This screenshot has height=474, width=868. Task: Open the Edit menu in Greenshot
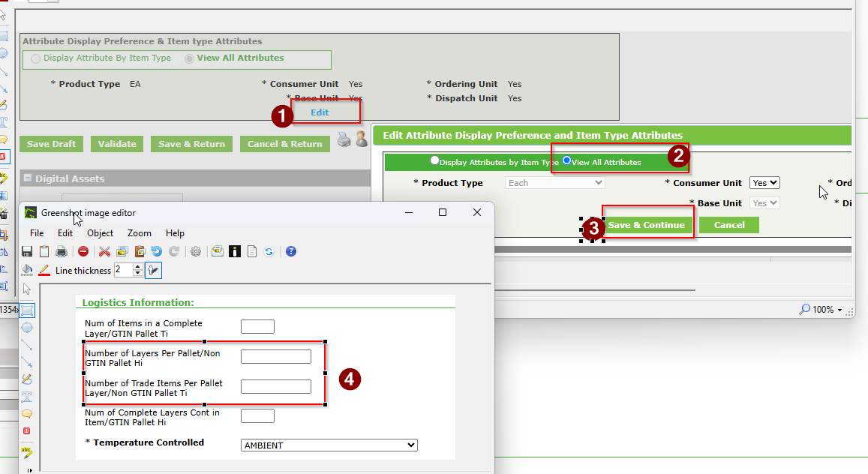(x=65, y=233)
